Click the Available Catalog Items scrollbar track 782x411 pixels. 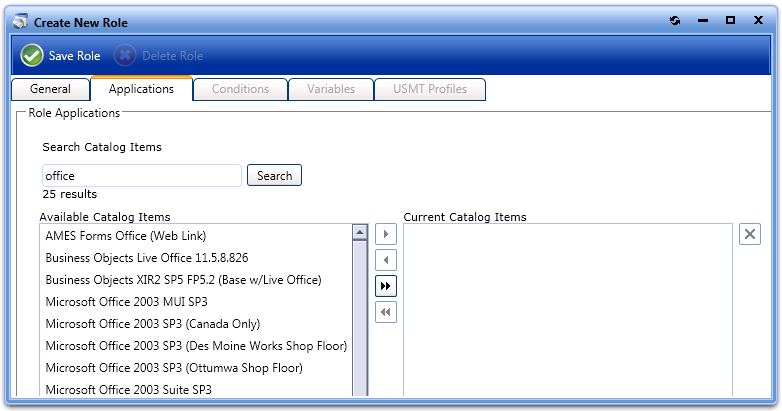click(x=360, y=318)
